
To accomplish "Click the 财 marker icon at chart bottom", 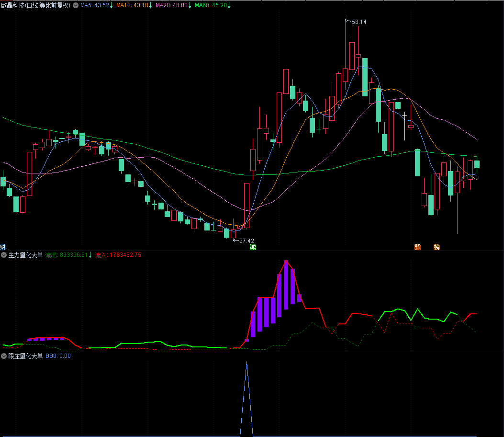I will [3, 247].
